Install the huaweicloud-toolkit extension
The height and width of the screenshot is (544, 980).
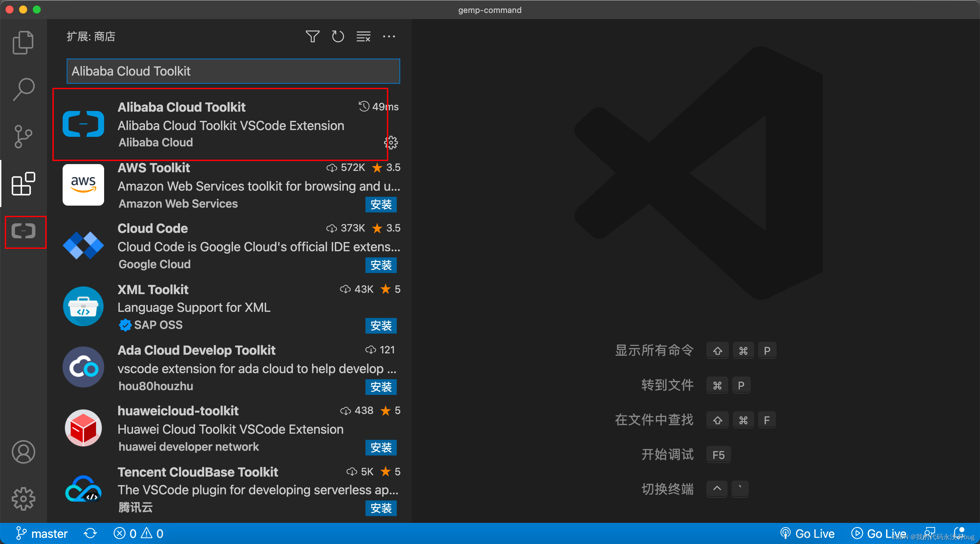pyautogui.click(x=381, y=448)
